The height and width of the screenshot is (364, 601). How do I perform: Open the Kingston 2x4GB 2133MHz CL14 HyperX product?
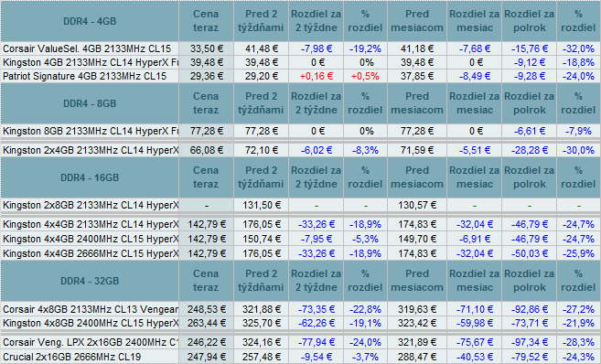pos(91,150)
